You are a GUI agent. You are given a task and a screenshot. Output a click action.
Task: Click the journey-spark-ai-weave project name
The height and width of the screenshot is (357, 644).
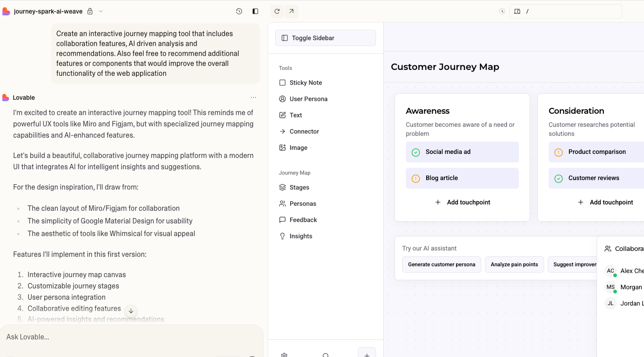pos(48,11)
